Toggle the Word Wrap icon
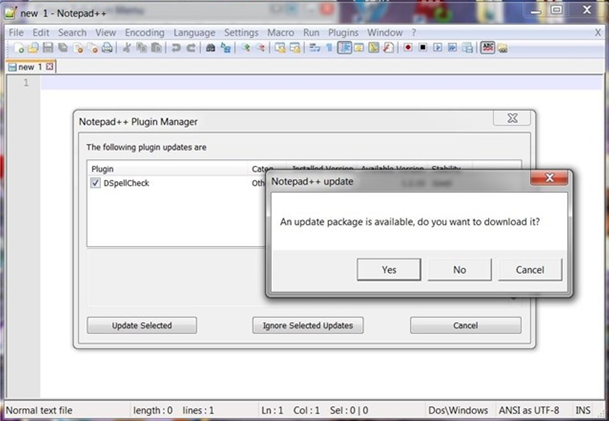 (315, 48)
